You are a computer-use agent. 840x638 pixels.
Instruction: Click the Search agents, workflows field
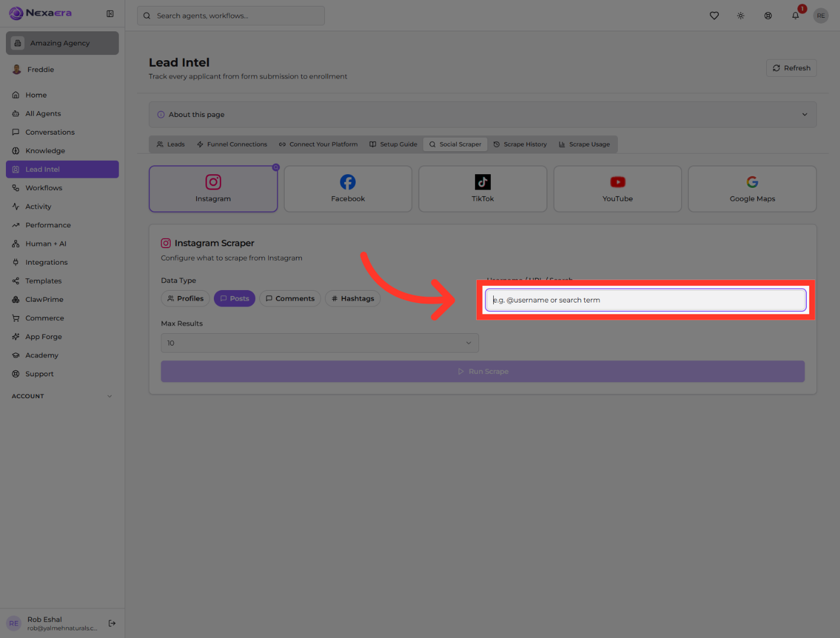231,16
